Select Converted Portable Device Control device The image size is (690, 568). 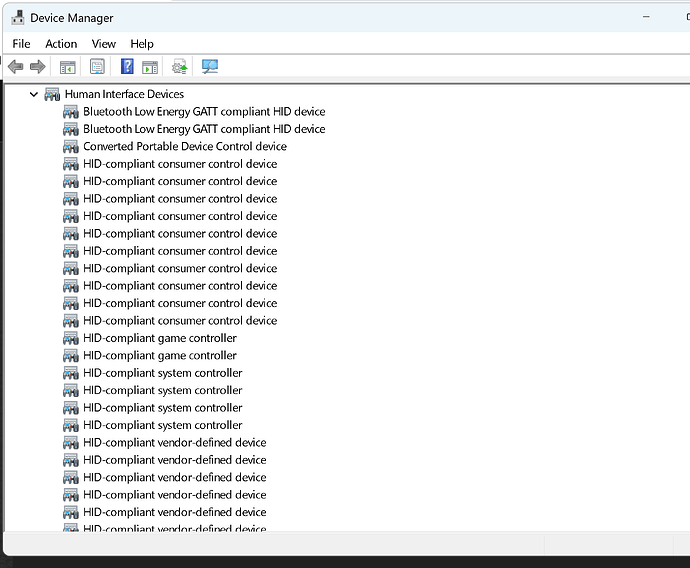(x=185, y=146)
